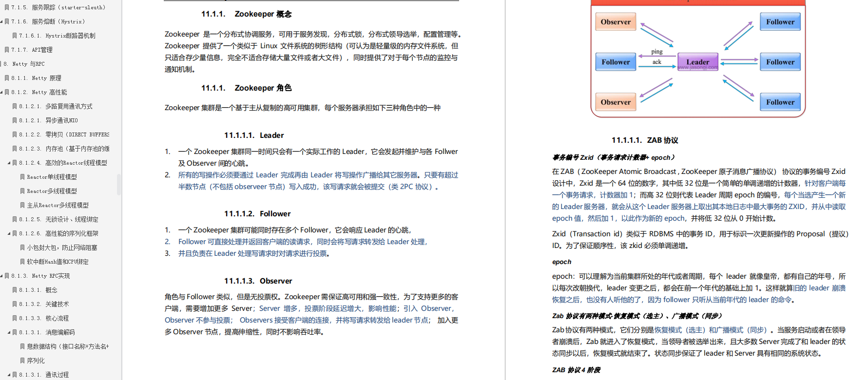Collapse the 8.1.3.1. 通讯过程 node

(x=9, y=375)
